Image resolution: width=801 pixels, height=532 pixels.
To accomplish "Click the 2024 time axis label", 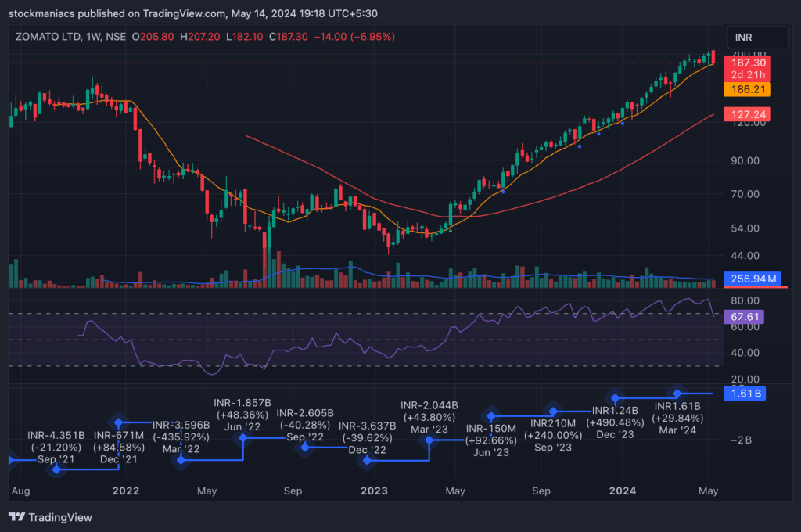I will [x=622, y=491].
